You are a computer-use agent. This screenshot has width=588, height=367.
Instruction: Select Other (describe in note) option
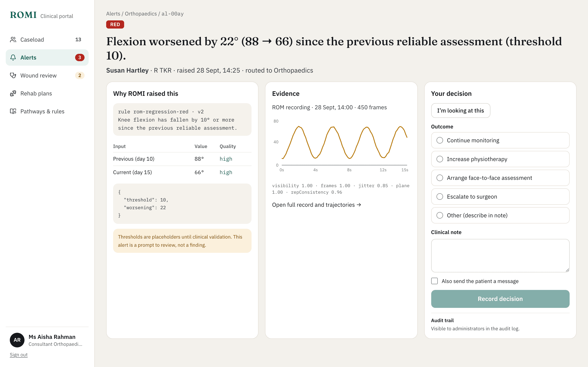tap(500, 215)
